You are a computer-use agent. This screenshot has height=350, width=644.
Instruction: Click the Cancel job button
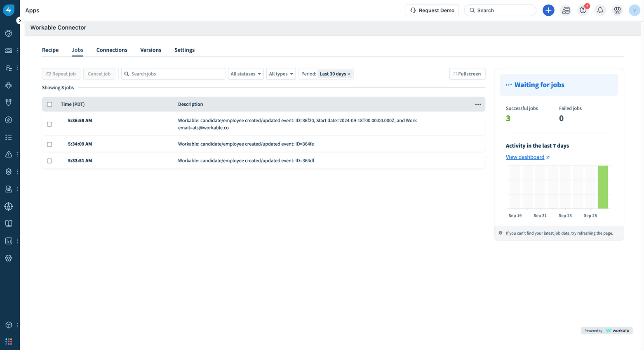click(99, 74)
